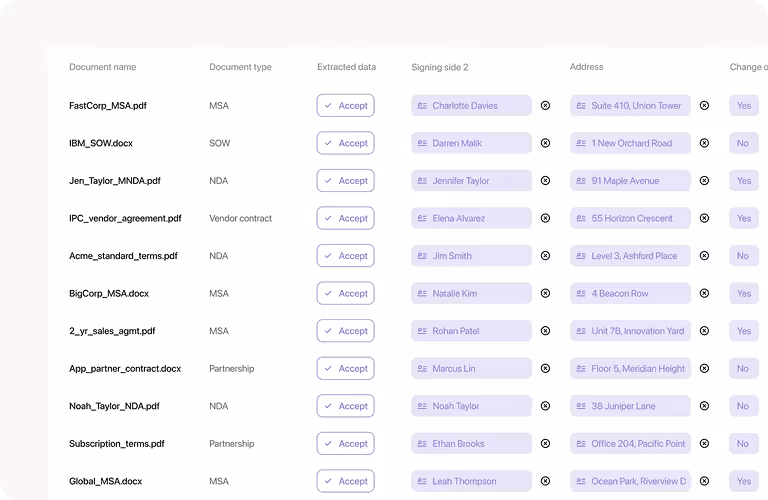Select the Suite 410, Union Tower address
The width and height of the screenshot is (768, 500).
[x=630, y=105]
